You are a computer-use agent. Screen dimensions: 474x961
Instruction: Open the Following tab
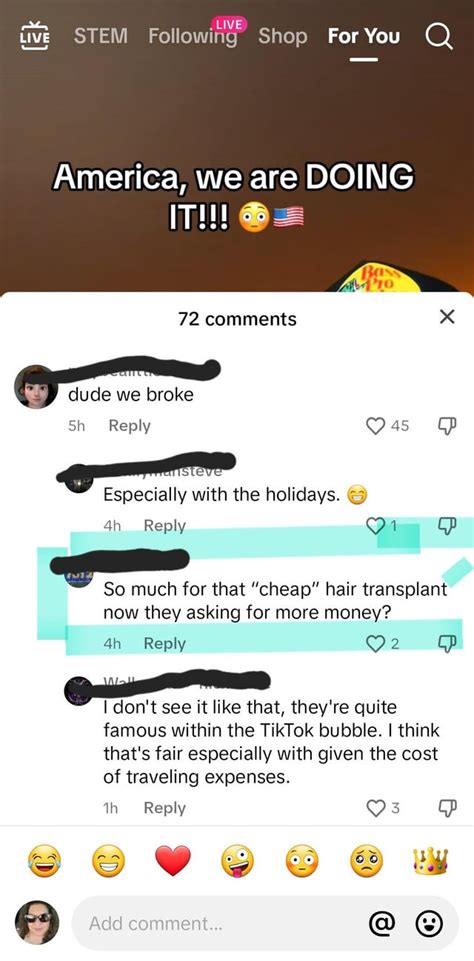click(x=193, y=36)
